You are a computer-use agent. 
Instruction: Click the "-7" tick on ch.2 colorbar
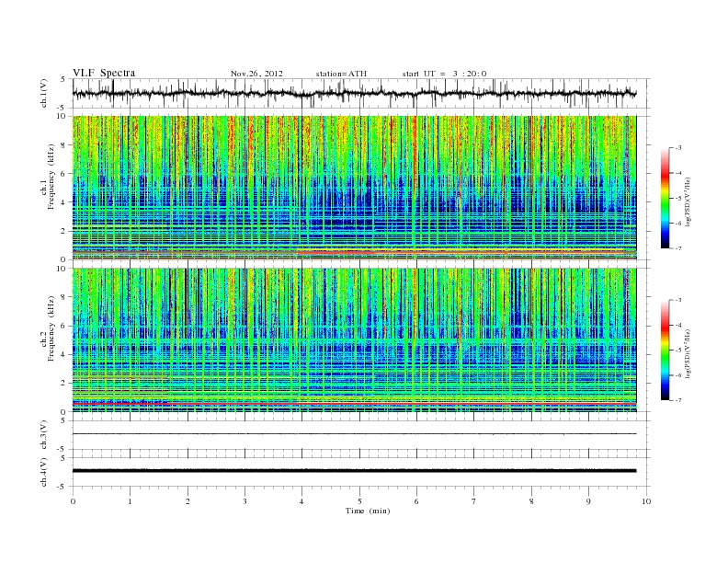[678, 400]
